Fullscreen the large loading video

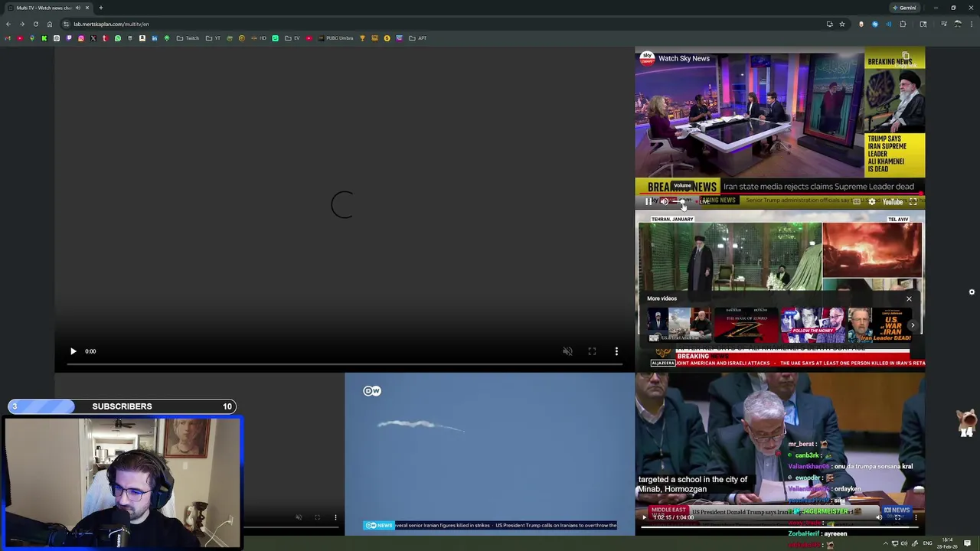click(592, 351)
